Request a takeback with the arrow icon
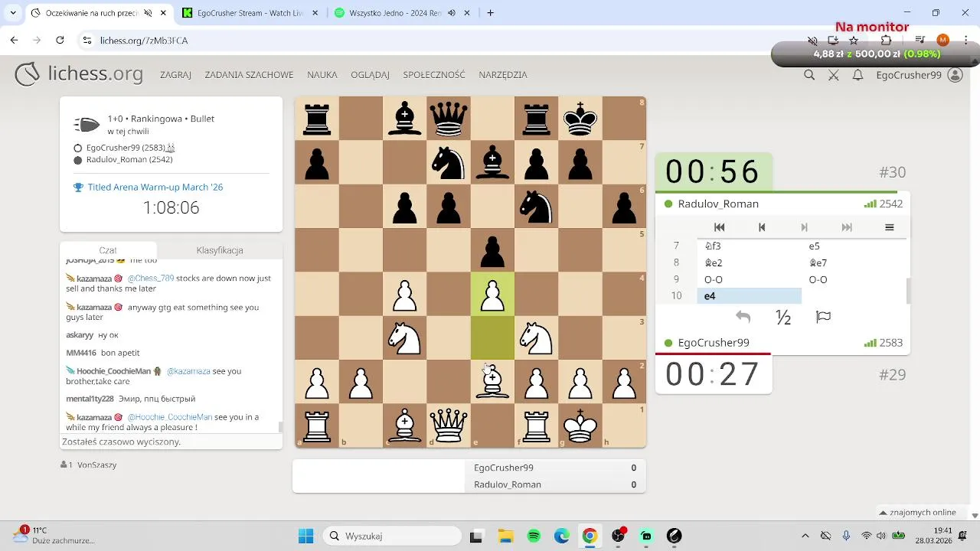Image resolution: width=980 pixels, height=551 pixels. click(743, 317)
